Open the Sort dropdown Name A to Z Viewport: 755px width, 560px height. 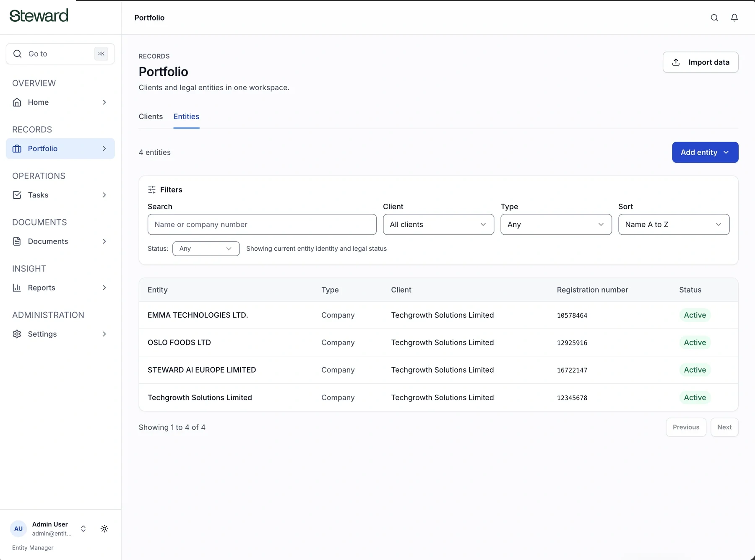[674, 225]
